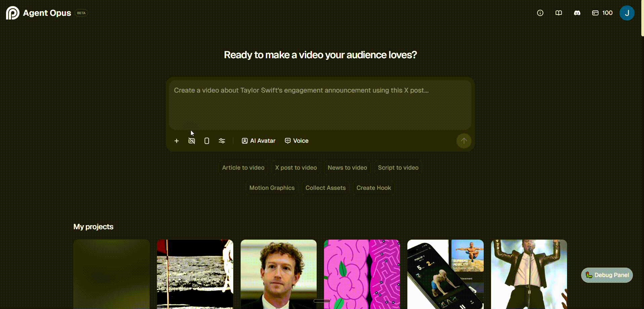The width and height of the screenshot is (644, 309).
Task: Select the portrait aspect ratio icon
Action: pos(207,141)
